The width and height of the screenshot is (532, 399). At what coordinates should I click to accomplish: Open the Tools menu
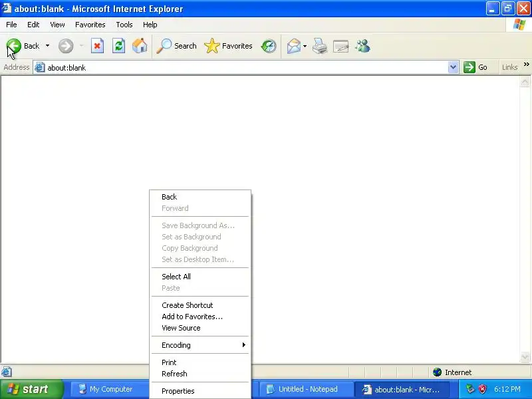pos(124,25)
